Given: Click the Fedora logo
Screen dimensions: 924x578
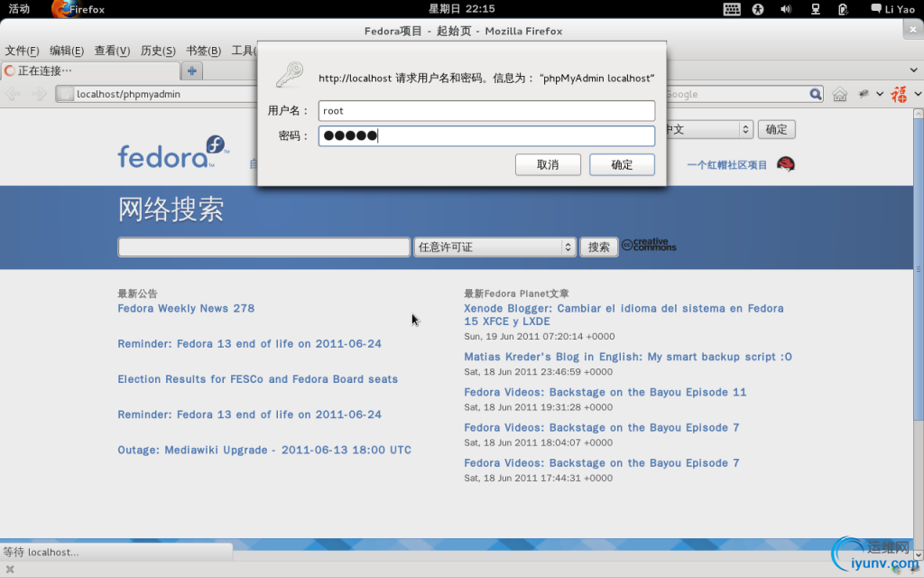Looking at the screenshot, I should [172, 152].
